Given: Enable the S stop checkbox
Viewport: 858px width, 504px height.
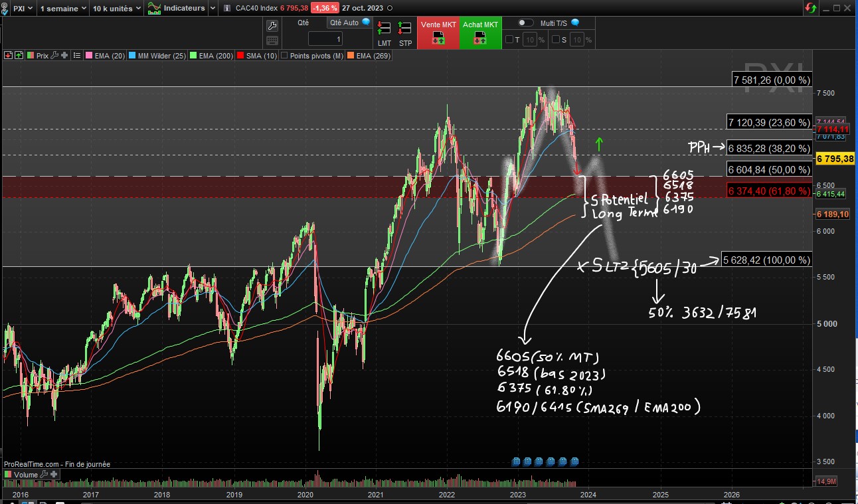Looking at the screenshot, I should tap(555, 40).
